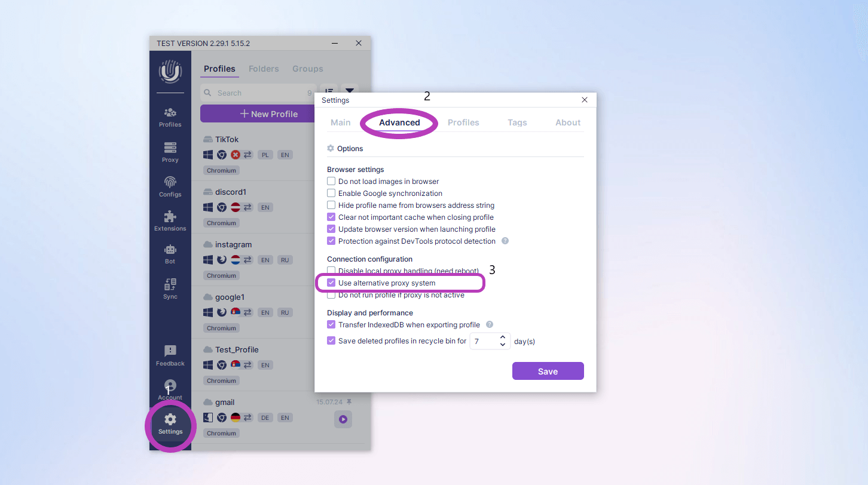Click the Settings gear icon
Viewport: 868px width, 485px height.
point(170,419)
